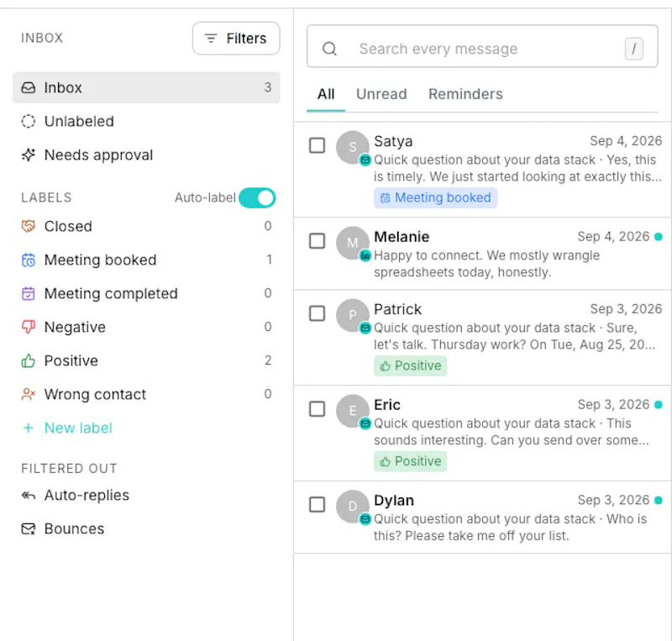Select the checkbox for Patrick's message
This screenshot has width=672, height=641.
click(318, 313)
